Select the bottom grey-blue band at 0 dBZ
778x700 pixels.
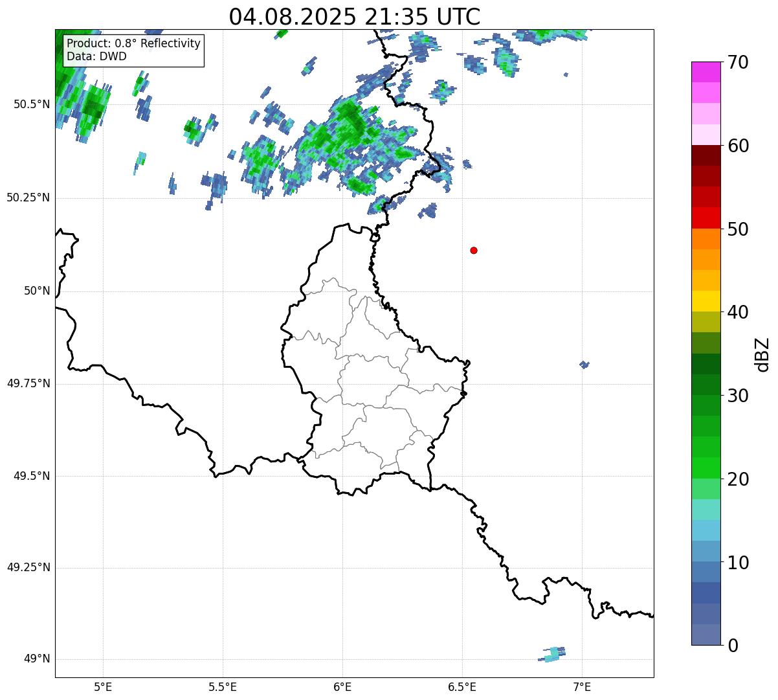click(706, 635)
